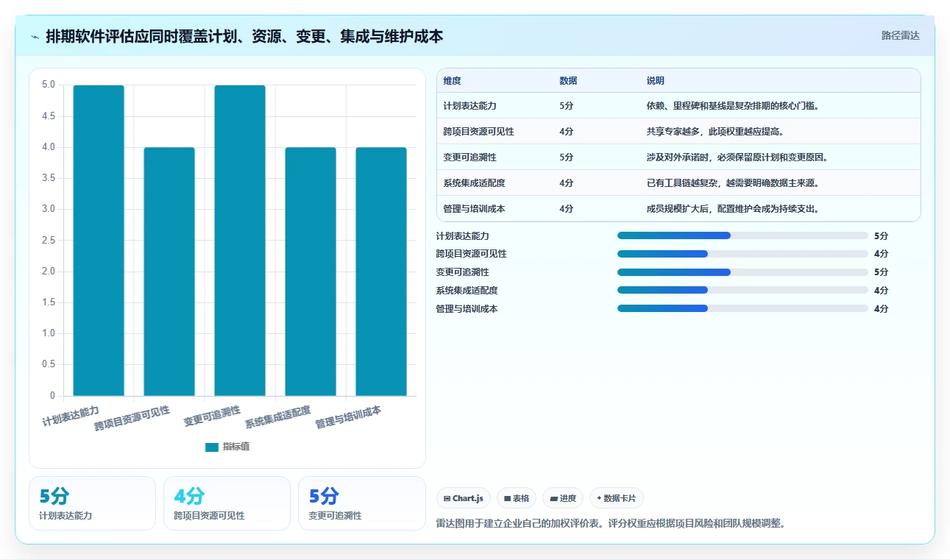Click the description 涉及对外承诺时，必须保留原计划和变更原因。

pos(737,157)
